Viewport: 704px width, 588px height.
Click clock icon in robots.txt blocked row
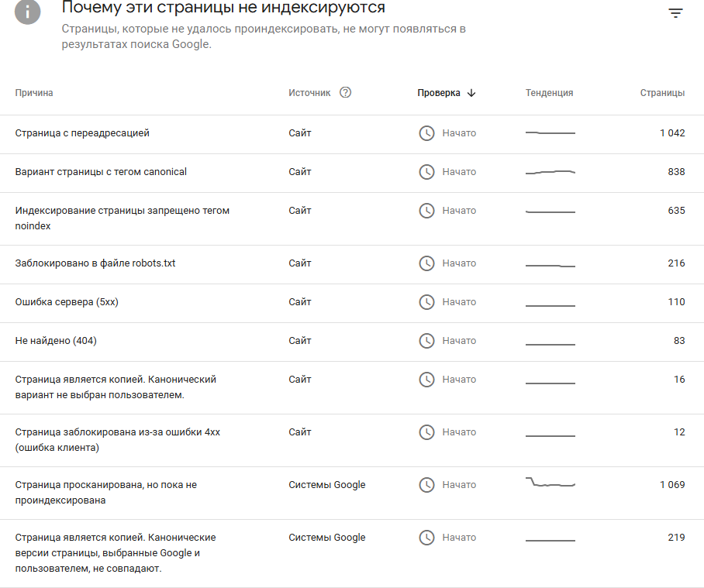(x=426, y=263)
